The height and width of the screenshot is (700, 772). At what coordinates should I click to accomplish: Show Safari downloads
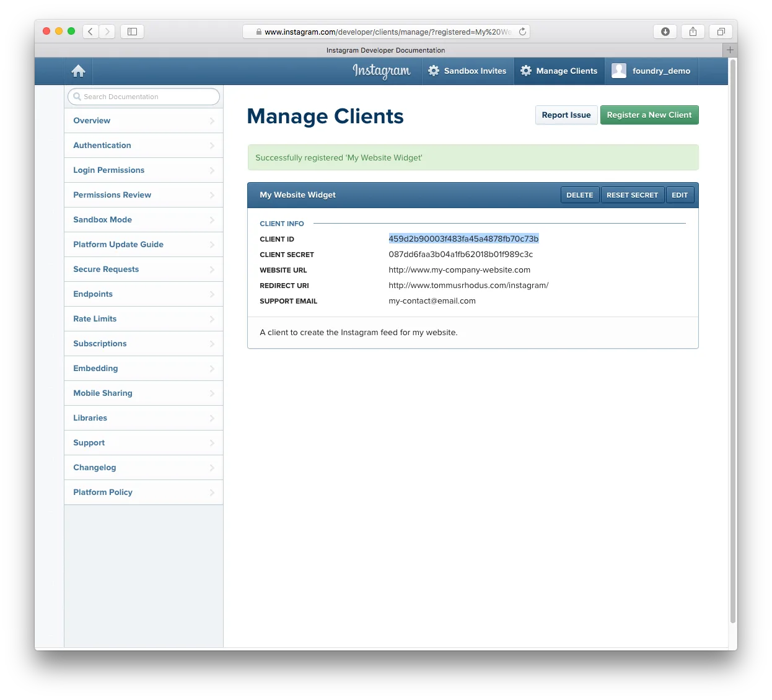tap(665, 32)
